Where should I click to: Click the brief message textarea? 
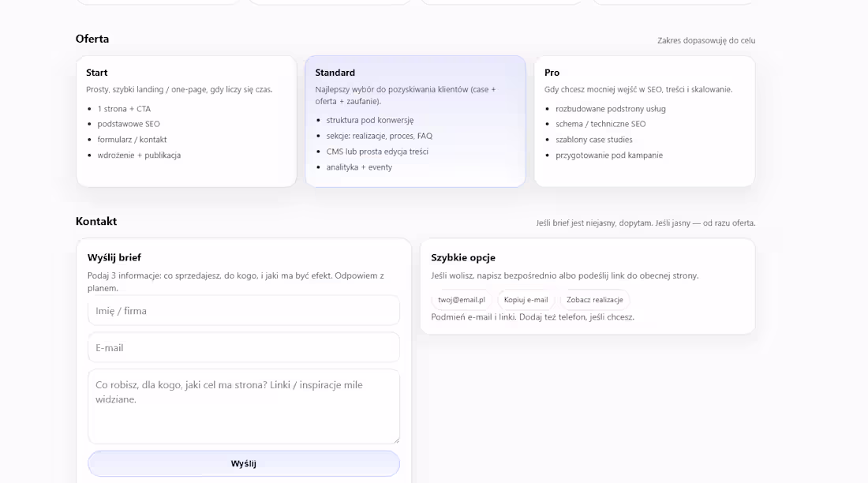[x=243, y=406]
